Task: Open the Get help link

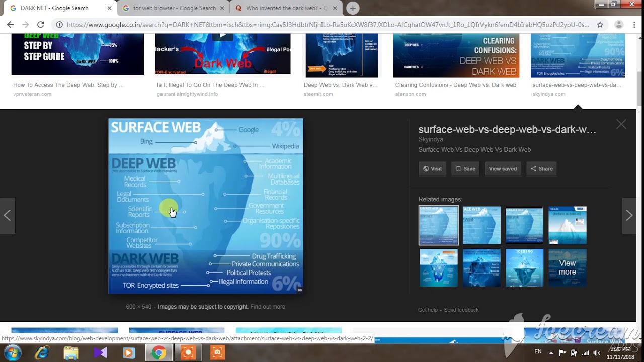Action: [x=428, y=310]
